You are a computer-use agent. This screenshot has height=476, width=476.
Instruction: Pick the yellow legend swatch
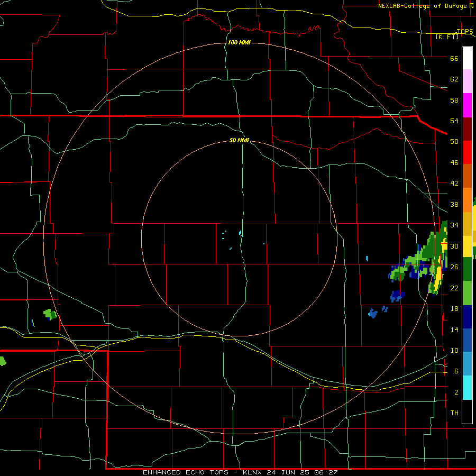coord(467,246)
